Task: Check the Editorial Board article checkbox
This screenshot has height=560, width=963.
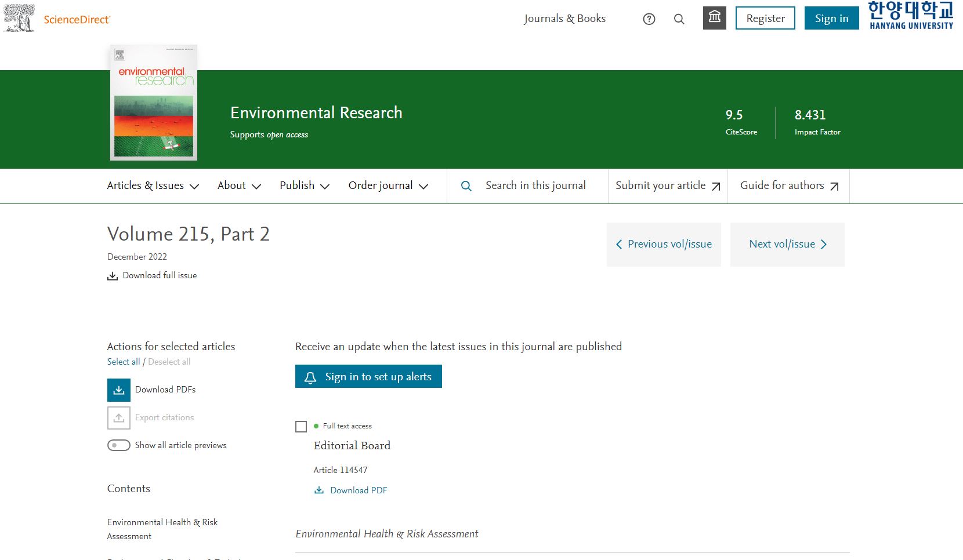Action: (x=301, y=427)
